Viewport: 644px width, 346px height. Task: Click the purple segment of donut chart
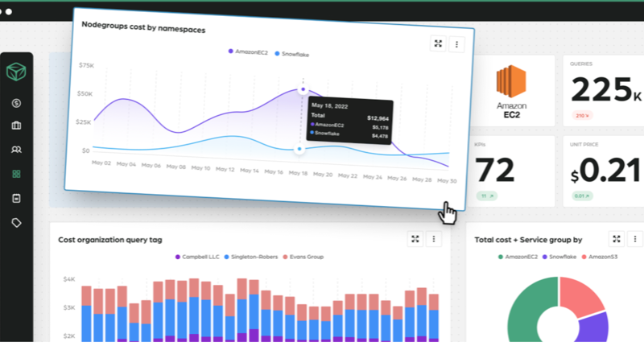click(x=594, y=328)
